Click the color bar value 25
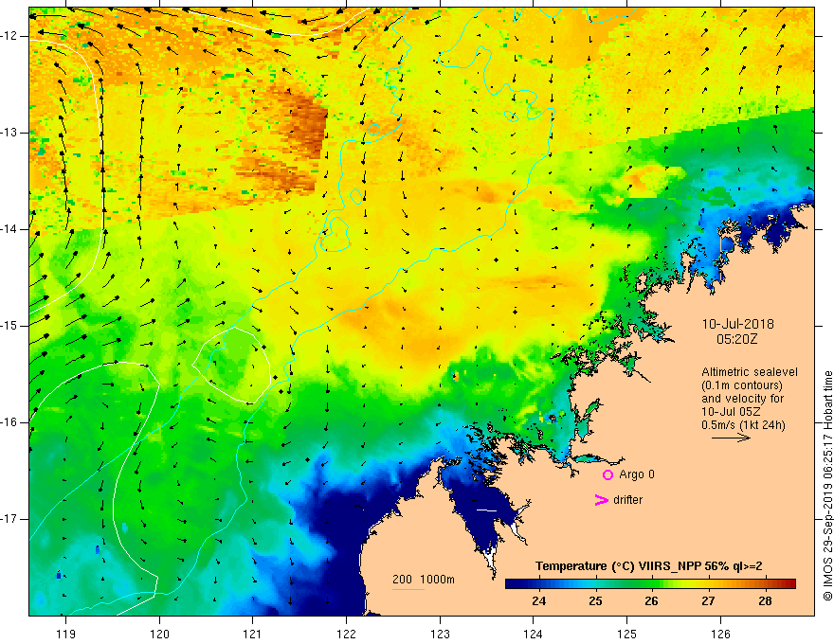The height and width of the screenshot is (644, 834). tap(595, 601)
